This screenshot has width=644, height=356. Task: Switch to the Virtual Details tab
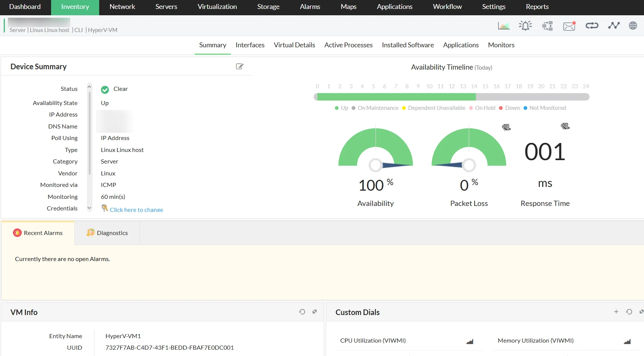click(x=294, y=45)
